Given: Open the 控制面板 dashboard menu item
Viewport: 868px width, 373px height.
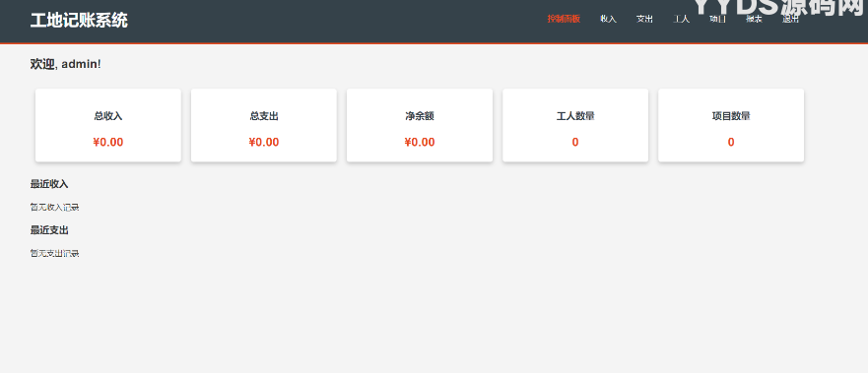Looking at the screenshot, I should (x=564, y=19).
